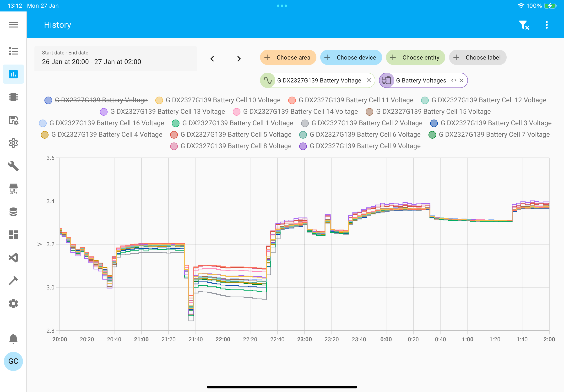
Task: Open the bottom settings gear icon
Action: 13,304
